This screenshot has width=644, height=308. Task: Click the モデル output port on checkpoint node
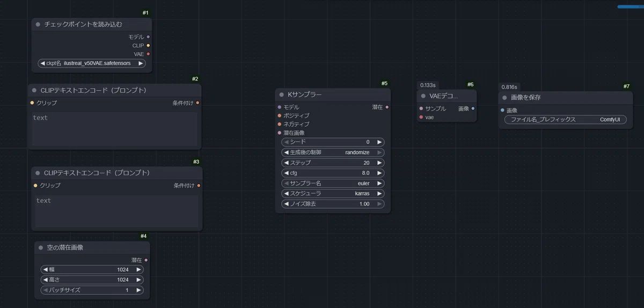coord(148,37)
